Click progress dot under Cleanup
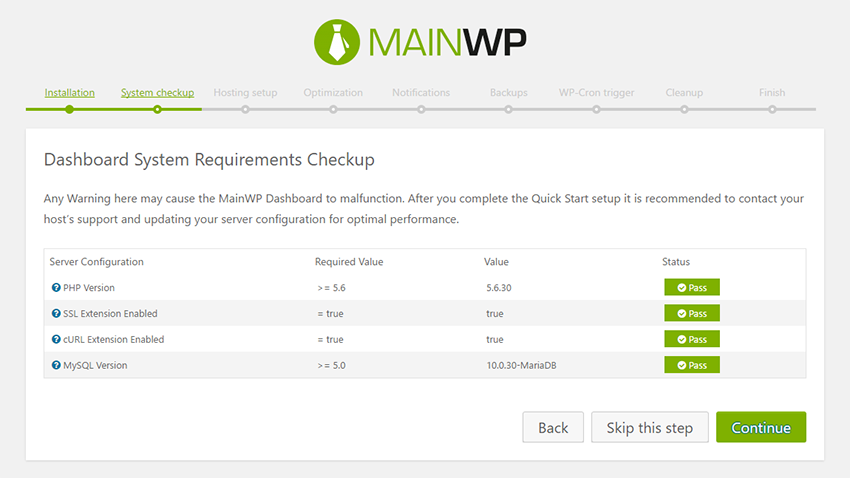This screenshot has width=850, height=478. coord(684,109)
